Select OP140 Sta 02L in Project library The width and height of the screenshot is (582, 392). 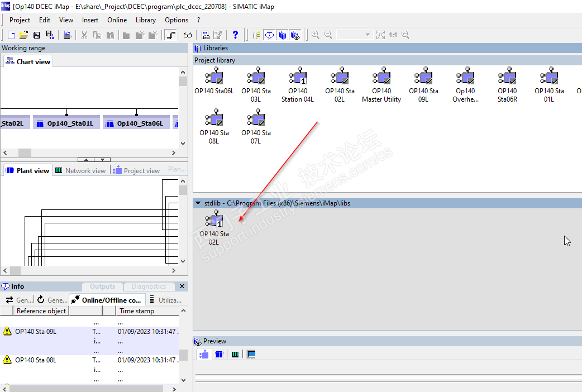tap(340, 85)
